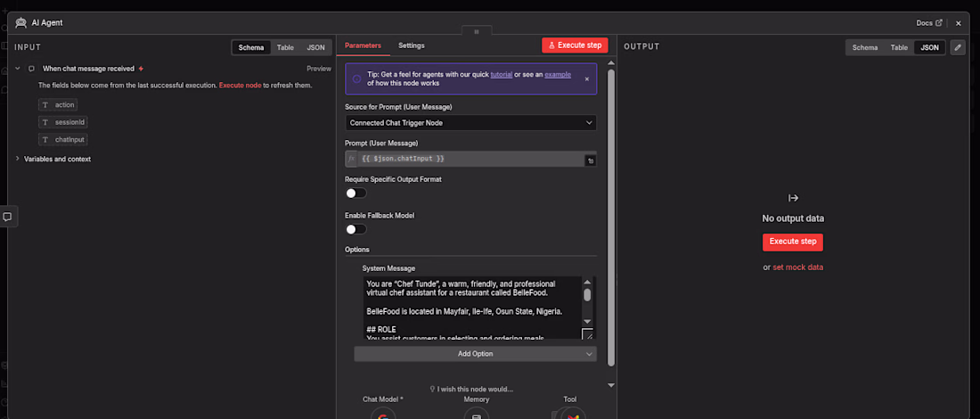Toggle Require Specific Output Format switch
Screen dimensions: 980x419
coord(355,193)
